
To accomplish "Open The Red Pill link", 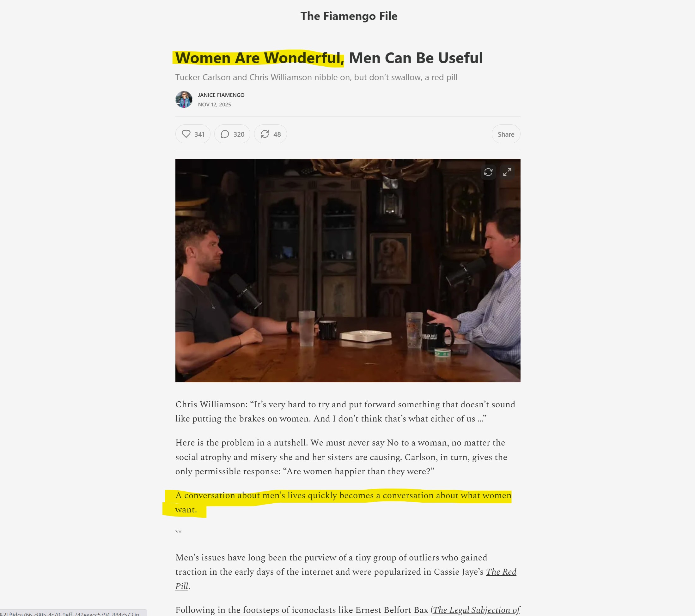I will [346, 579].
